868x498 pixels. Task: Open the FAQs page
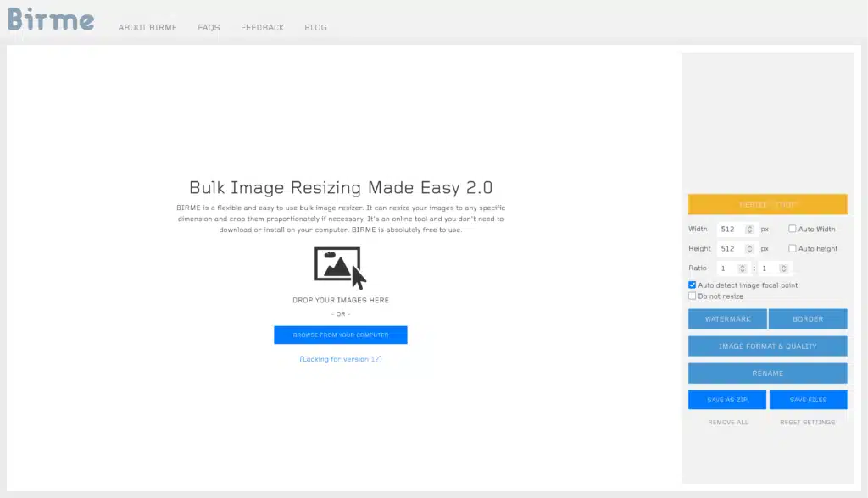(209, 28)
